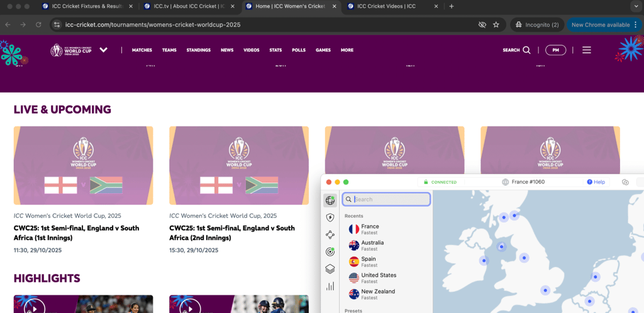Open England v South Africa 1st Innings title
644x313 pixels.
[x=76, y=233]
